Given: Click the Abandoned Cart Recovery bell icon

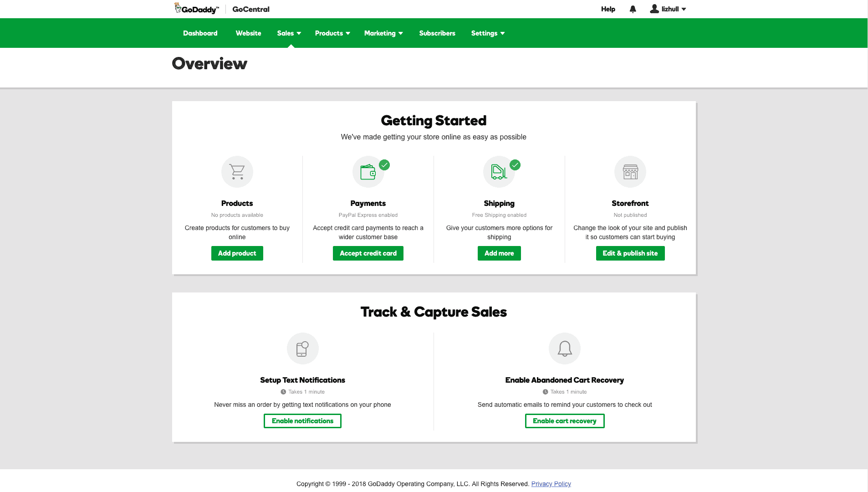Looking at the screenshot, I should pos(565,348).
